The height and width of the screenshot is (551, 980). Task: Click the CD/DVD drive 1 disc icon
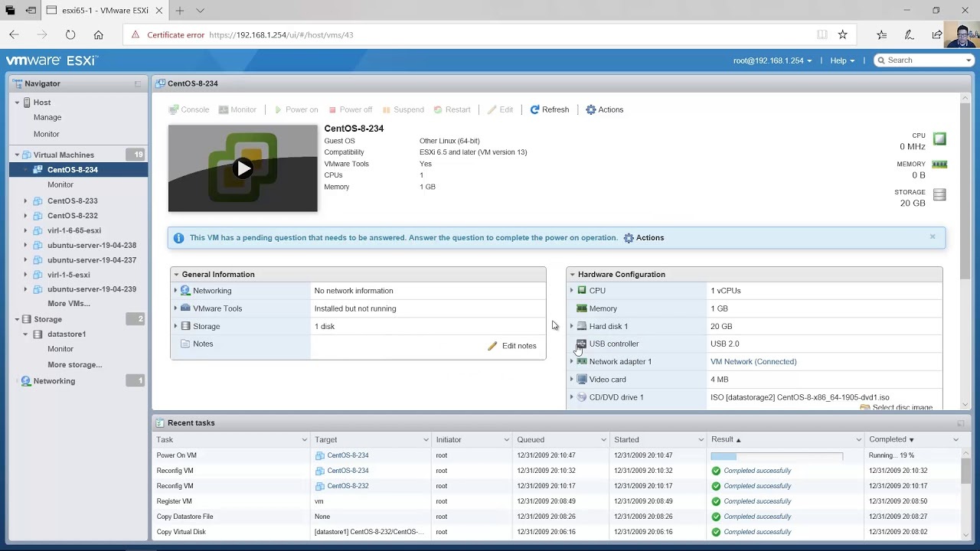coord(582,397)
